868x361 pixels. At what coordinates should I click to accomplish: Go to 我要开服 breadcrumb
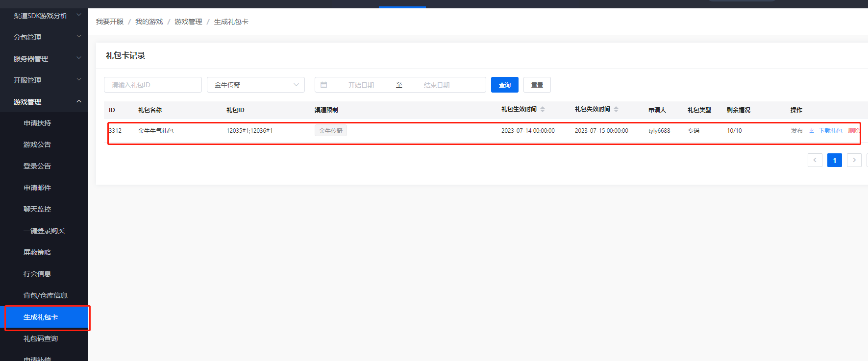pos(110,22)
